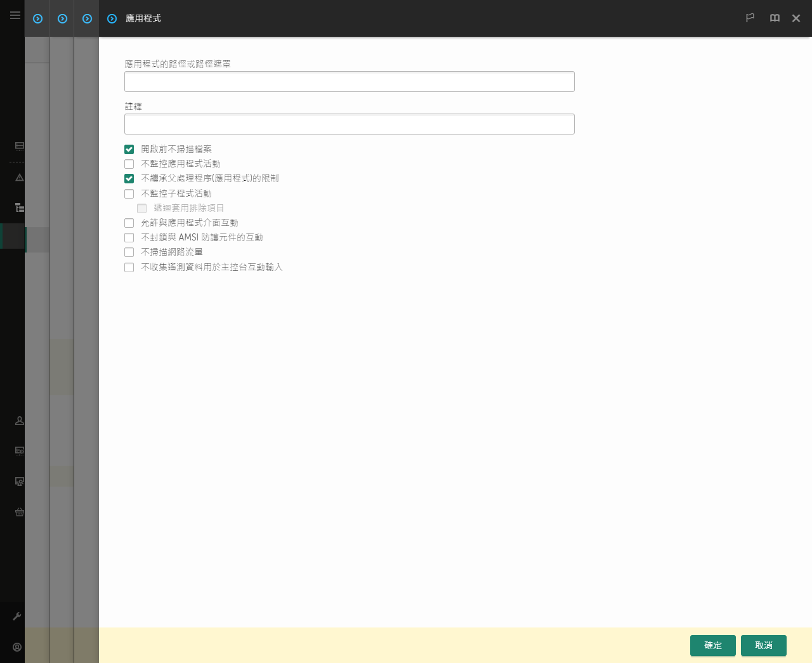Click the 取消 button
The width and height of the screenshot is (812, 663).
[x=764, y=645]
